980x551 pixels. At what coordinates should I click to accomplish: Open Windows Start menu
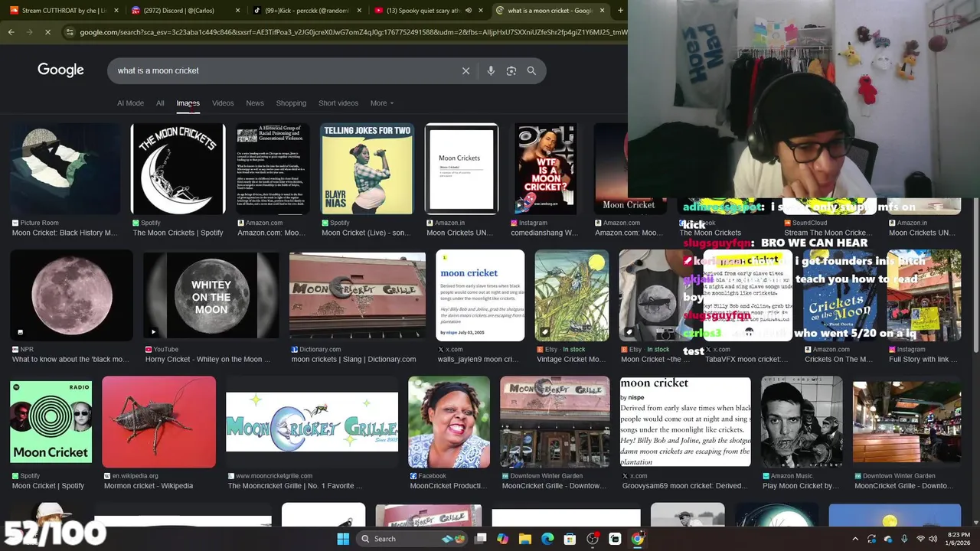tap(343, 539)
